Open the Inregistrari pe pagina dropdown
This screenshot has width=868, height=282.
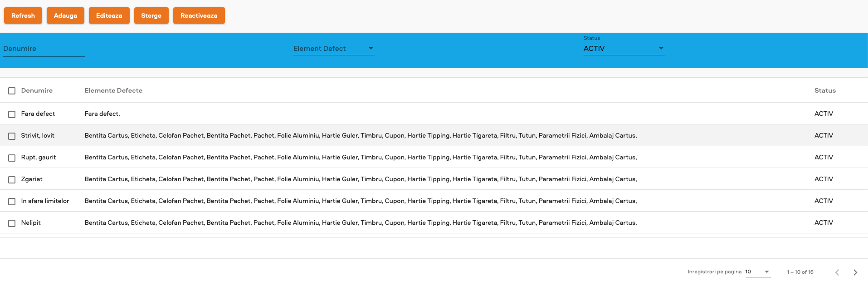pyautogui.click(x=757, y=272)
